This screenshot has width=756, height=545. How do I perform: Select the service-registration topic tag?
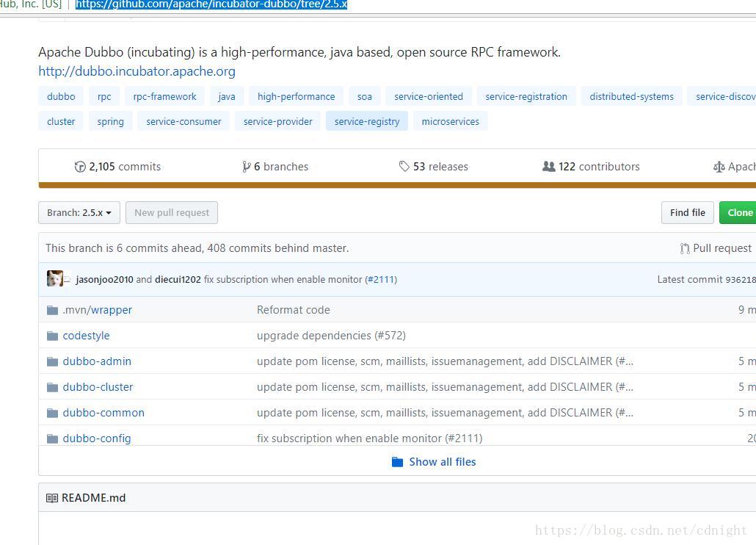(526, 96)
